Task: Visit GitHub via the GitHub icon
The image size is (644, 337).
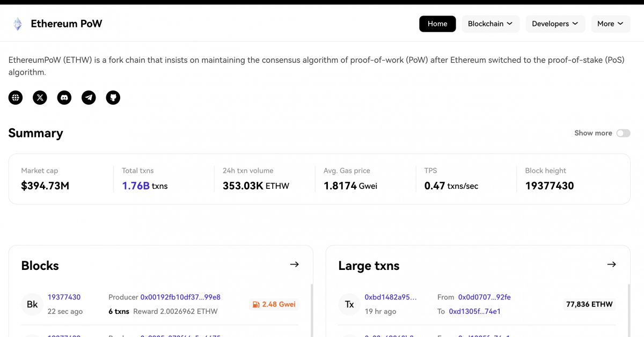Action: click(113, 97)
